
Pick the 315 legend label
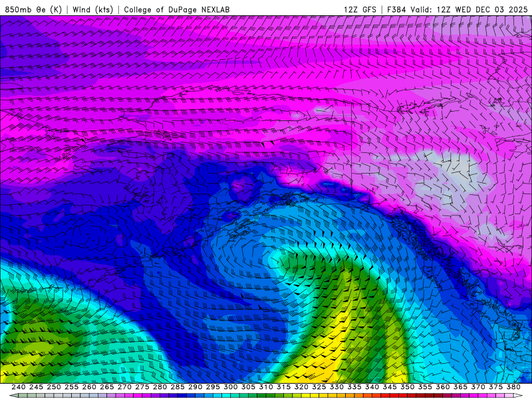(284, 387)
